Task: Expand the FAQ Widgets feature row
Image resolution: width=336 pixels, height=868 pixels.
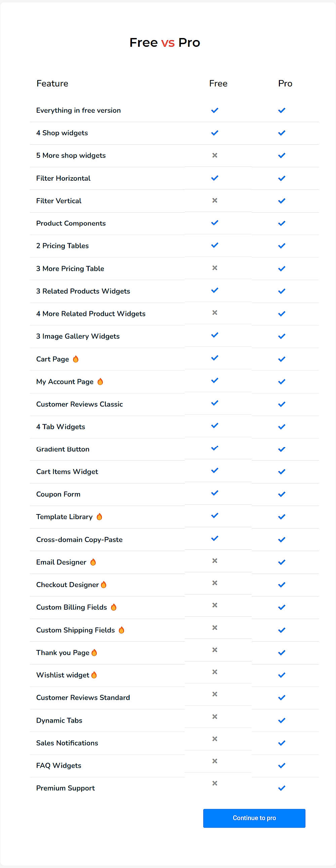Action: pyautogui.click(x=58, y=765)
